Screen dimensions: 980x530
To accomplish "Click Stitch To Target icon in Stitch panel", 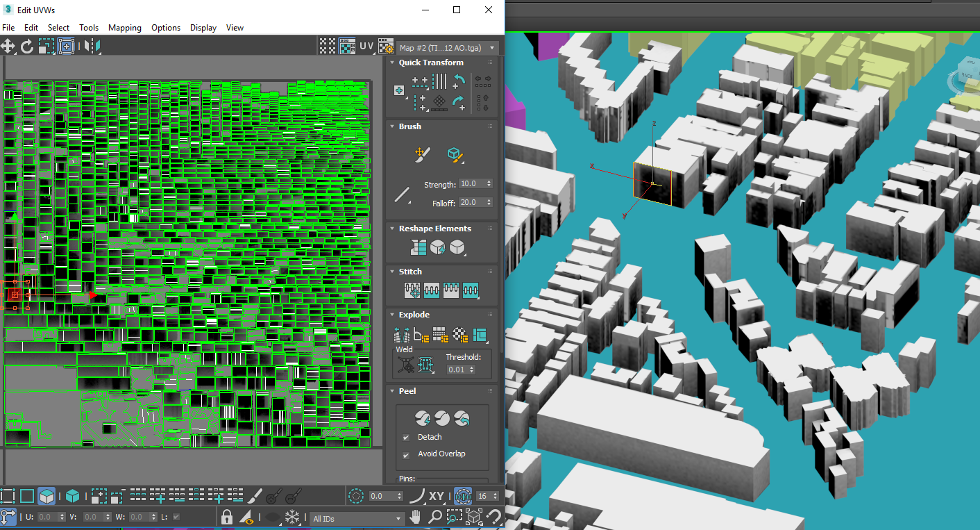I will 413,290.
